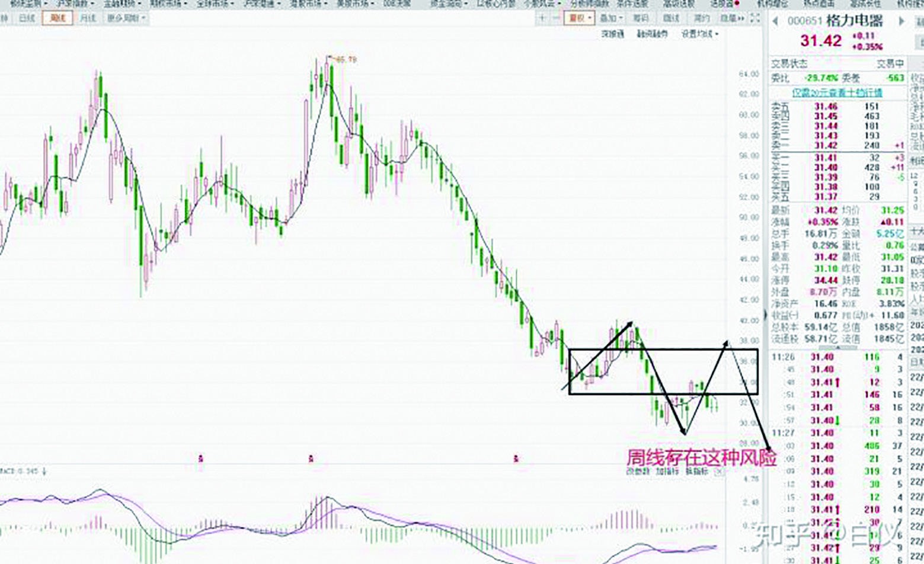
Task: Open the 更多周期 dropdown
Action: pos(126,18)
